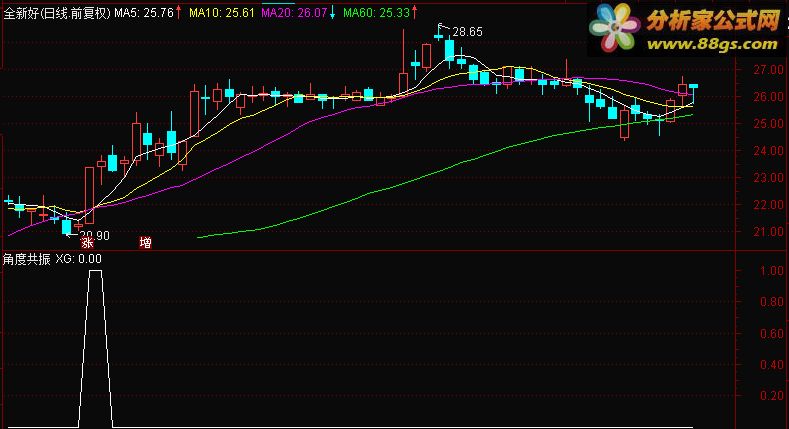This screenshot has width=789, height=429.
Task: Click the XG signal peak in indicator panel
Action: (95, 272)
